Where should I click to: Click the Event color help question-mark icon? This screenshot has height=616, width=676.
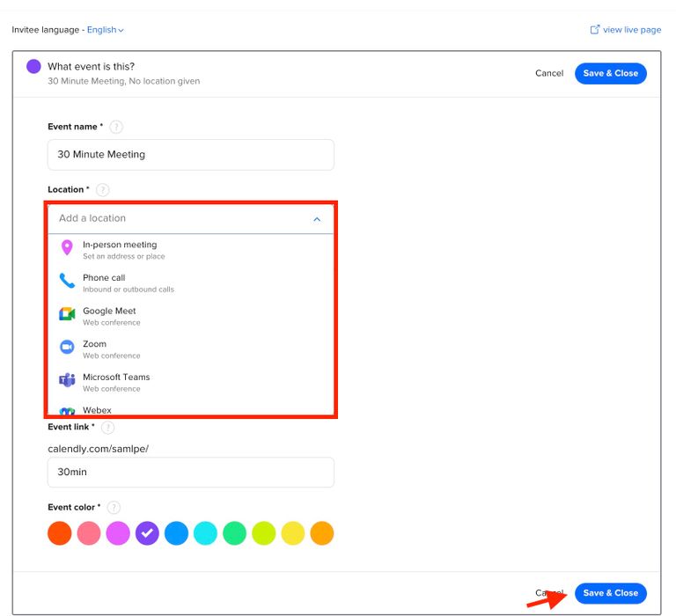click(114, 508)
